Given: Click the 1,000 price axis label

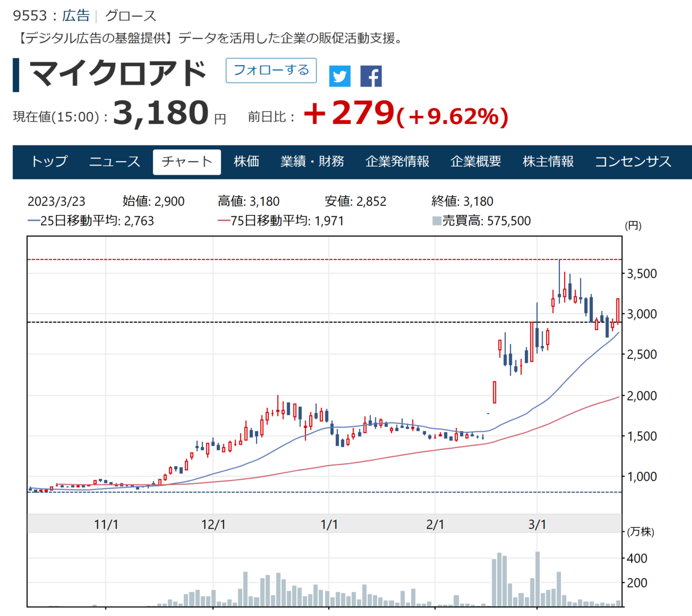Looking at the screenshot, I should coord(642,477).
